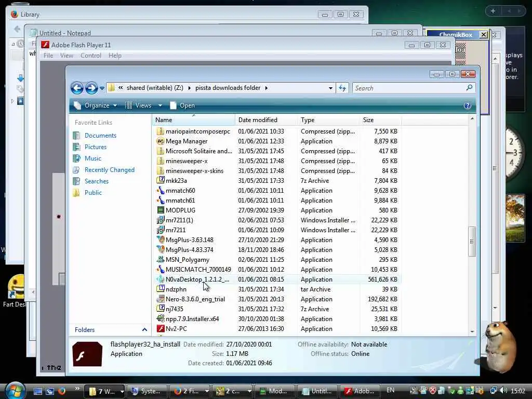Select N0vaDesktop application icon
The height and width of the screenshot is (399, 532).
160,279
